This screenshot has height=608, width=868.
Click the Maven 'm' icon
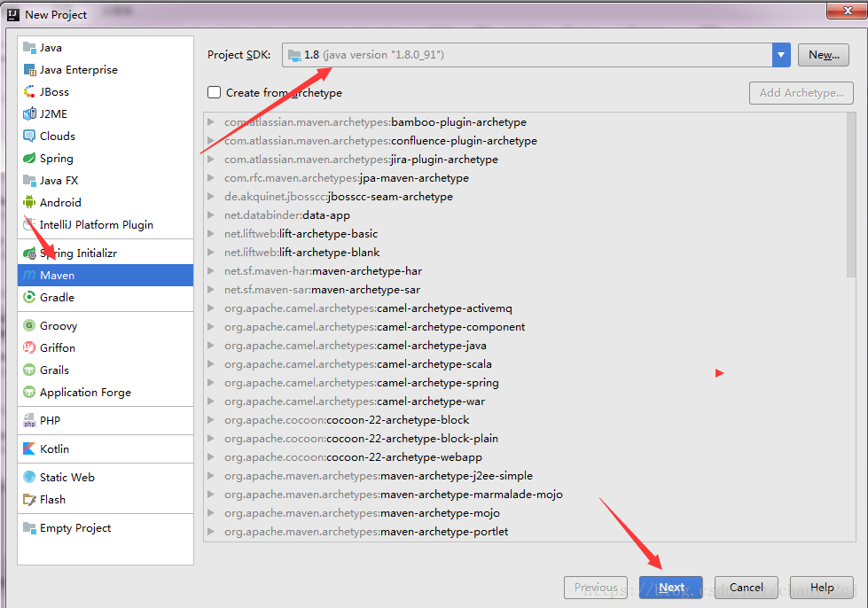coord(29,276)
